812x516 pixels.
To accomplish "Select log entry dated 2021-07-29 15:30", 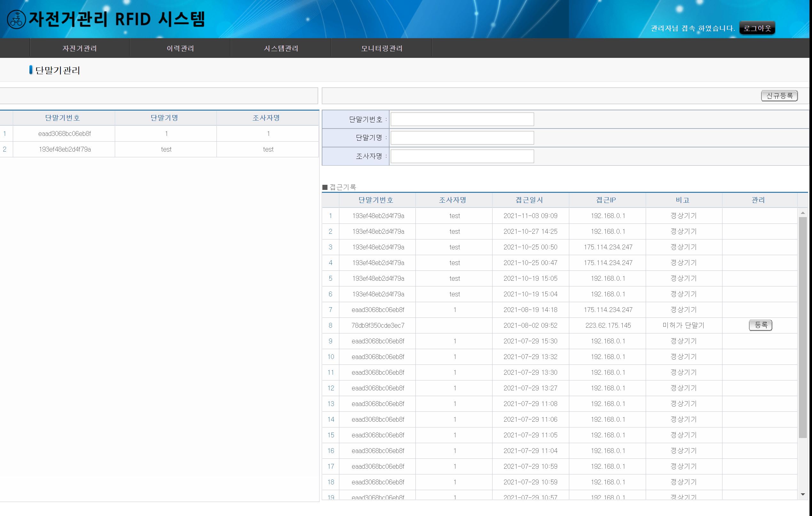I will point(560,341).
